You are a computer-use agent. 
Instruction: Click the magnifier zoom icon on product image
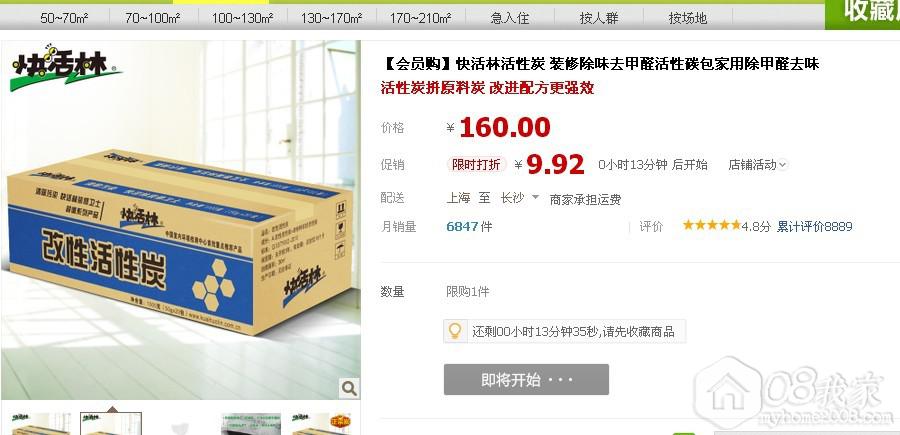pyautogui.click(x=349, y=389)
